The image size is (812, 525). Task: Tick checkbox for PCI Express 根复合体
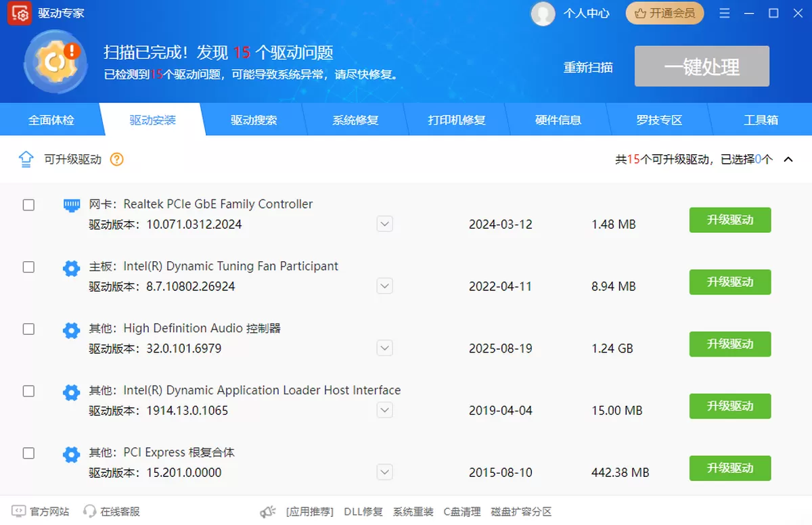(28, 453)
